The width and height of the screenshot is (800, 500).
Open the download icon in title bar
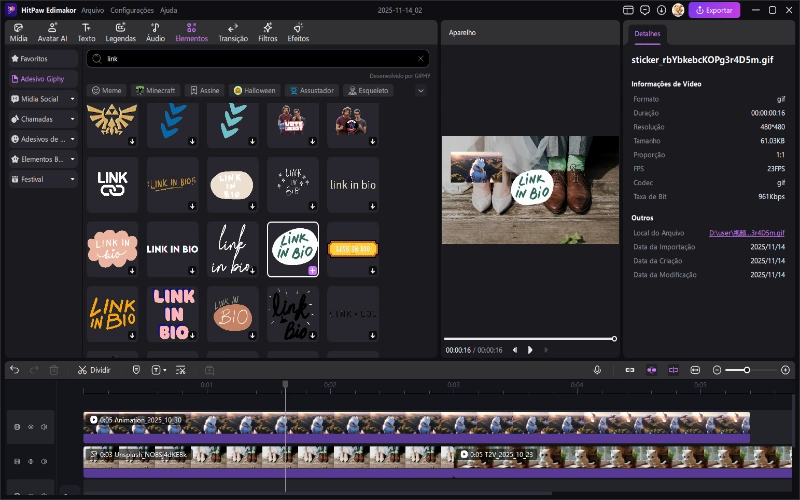661,10
